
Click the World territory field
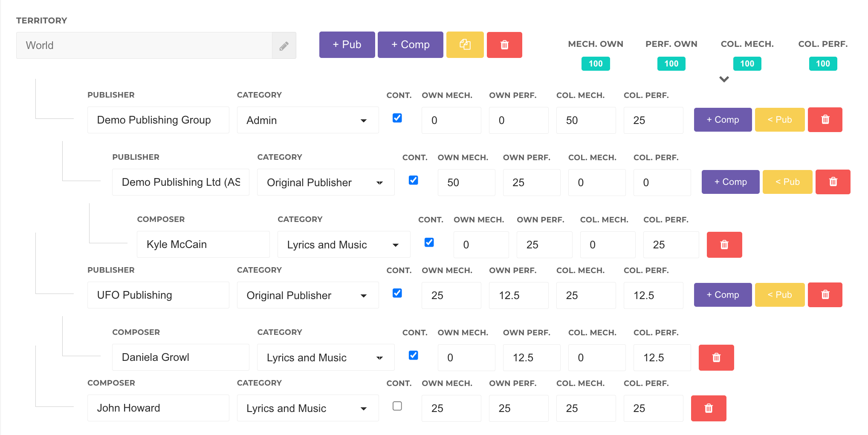[144, 46]
